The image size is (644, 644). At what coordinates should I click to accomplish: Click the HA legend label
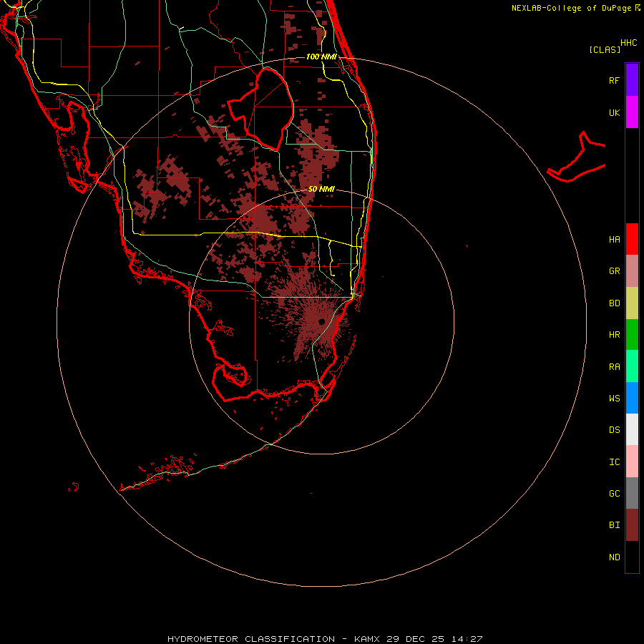[x=614, y=240]
